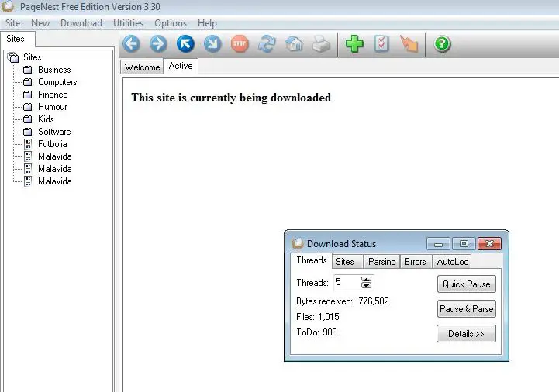Open the Download menu
559x392 pixels.
pyautogui.click(x=81, y=23)
